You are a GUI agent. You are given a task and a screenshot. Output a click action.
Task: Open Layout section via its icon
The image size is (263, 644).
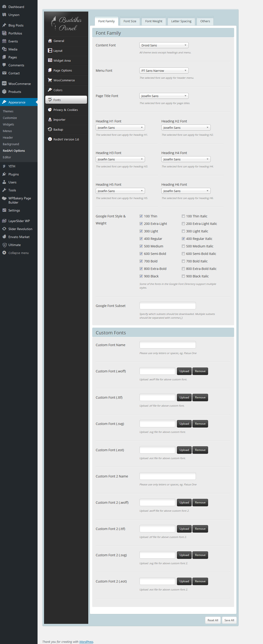(50, 50)
